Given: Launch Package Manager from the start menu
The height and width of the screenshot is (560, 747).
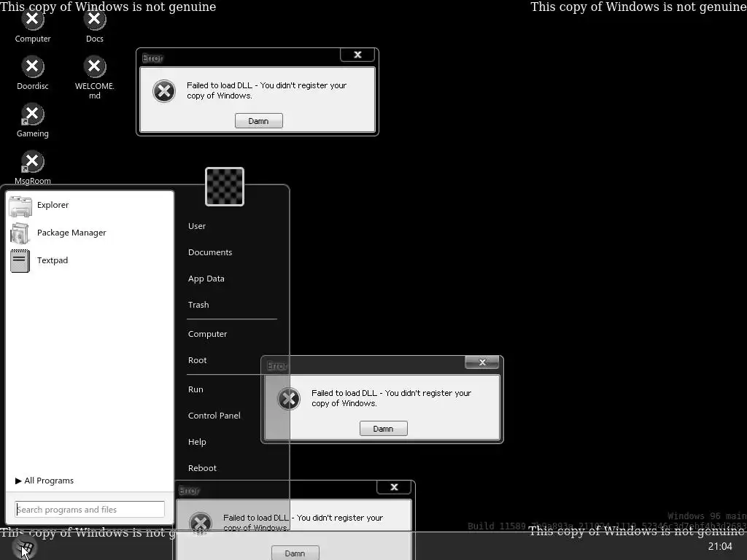Looking at the screenshot, I should coord(90,233).
